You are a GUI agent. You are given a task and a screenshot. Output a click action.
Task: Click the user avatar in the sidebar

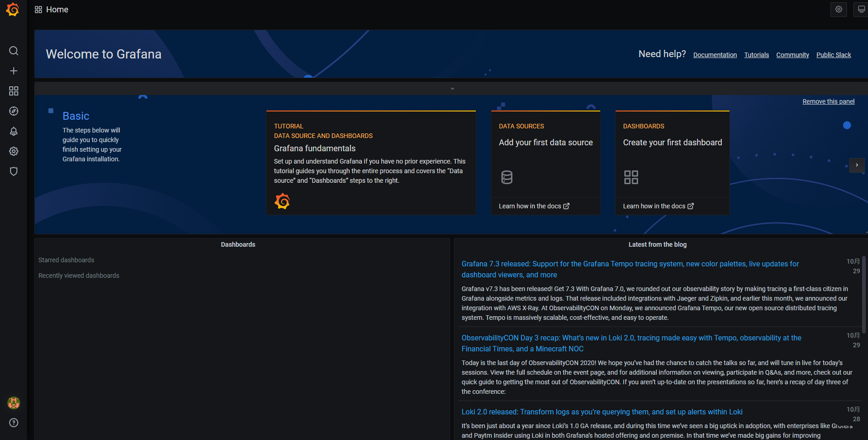tap(14, 403)
